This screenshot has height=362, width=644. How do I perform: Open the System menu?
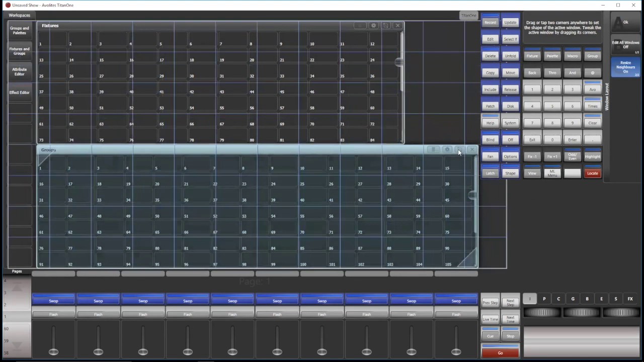[510, 123]
